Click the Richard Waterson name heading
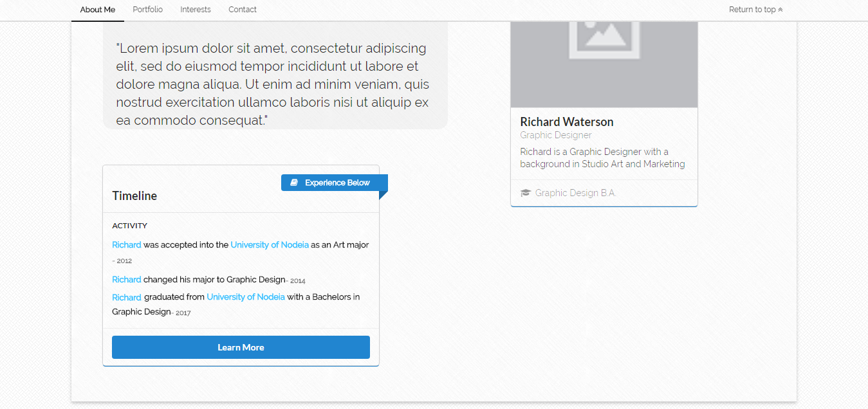Viewport: 868px width, 409px height. (566, 122)
